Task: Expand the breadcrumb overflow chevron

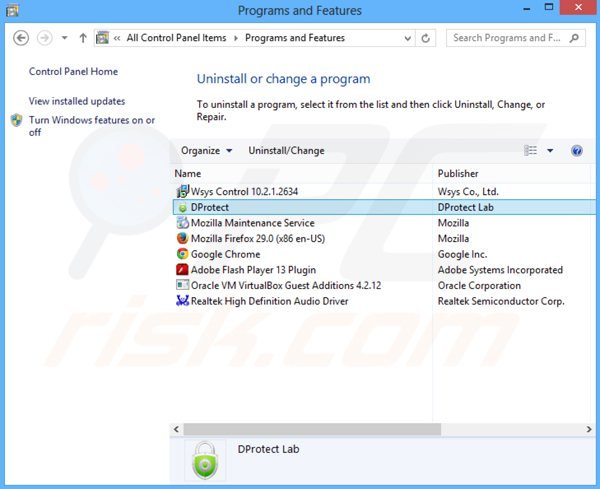Action: pyautogui.click(x=117, y=38)
